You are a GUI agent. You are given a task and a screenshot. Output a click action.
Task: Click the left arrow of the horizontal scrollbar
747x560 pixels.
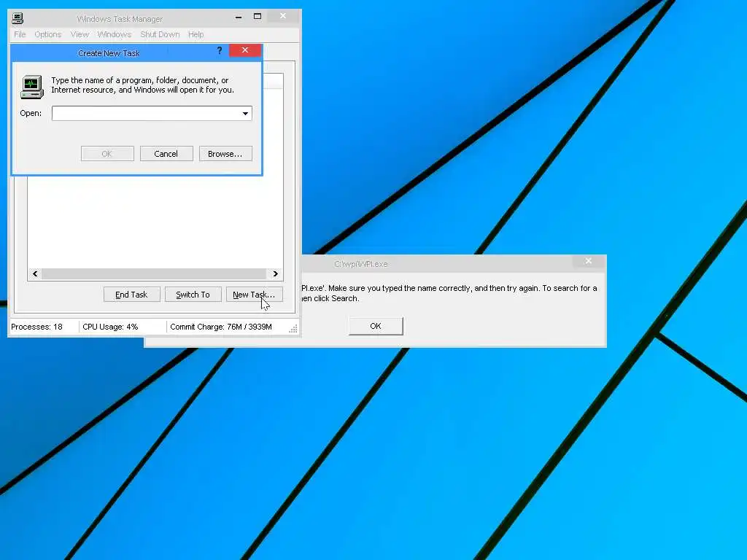point(35,274)
